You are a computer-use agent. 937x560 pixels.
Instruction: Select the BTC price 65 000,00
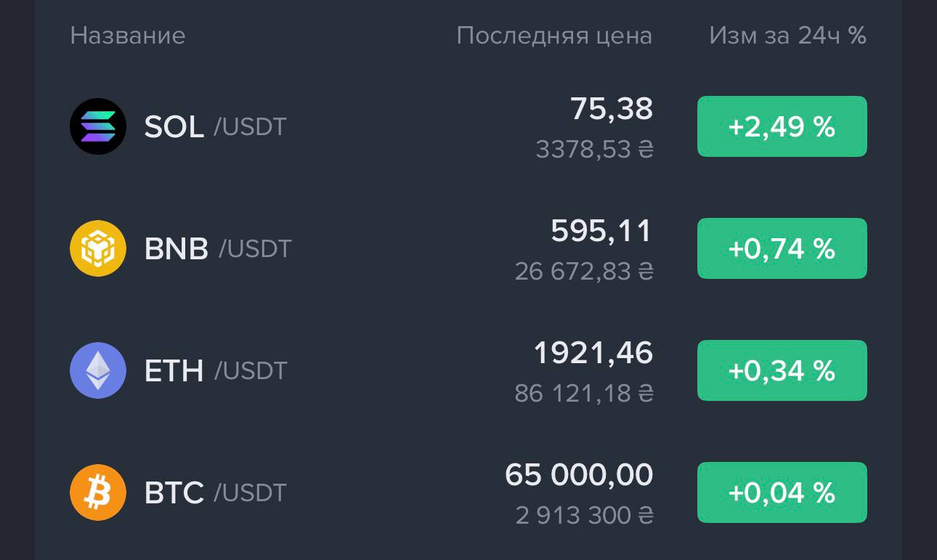tap(579, 475)
